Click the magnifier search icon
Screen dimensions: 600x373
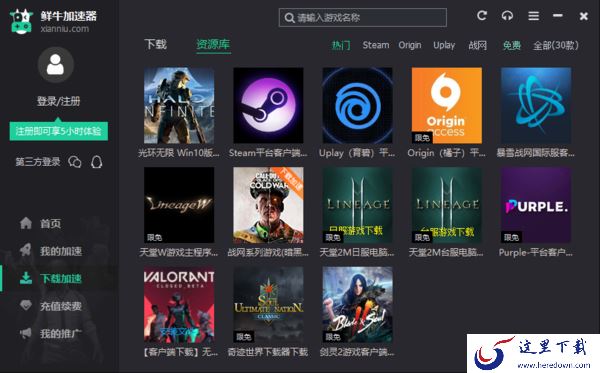[x=289, y=18]
